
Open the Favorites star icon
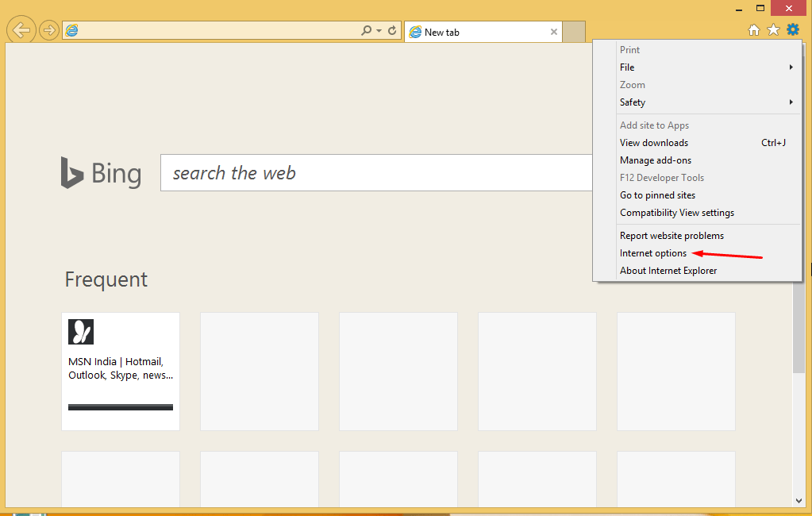(773, 30)
